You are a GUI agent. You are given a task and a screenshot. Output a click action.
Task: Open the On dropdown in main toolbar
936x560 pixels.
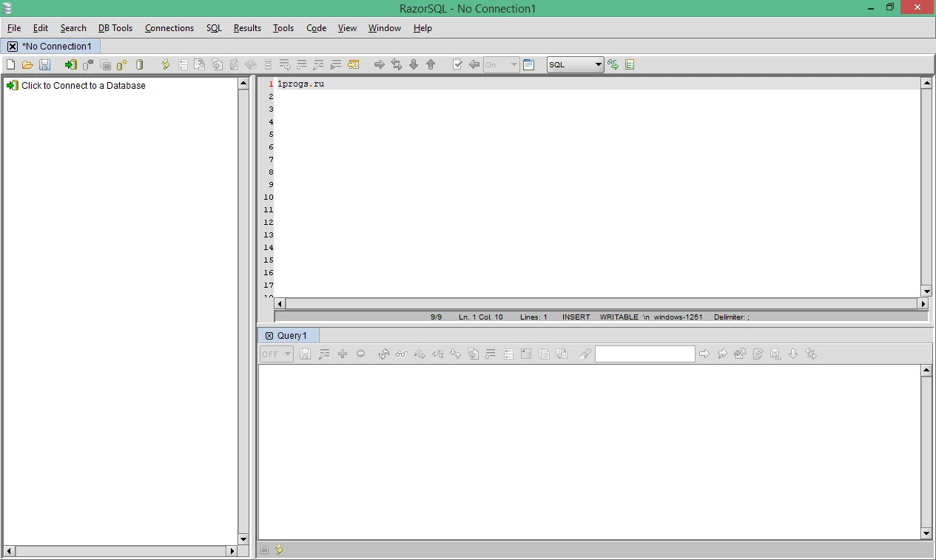[x=501, y=64]
